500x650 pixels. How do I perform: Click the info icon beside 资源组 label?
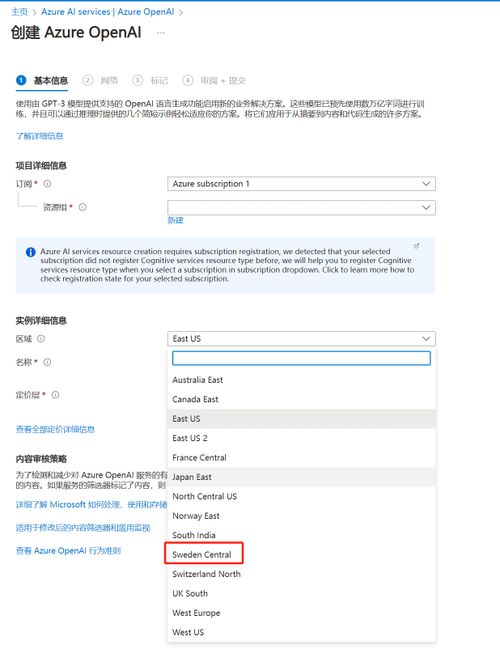pos(83,207)
